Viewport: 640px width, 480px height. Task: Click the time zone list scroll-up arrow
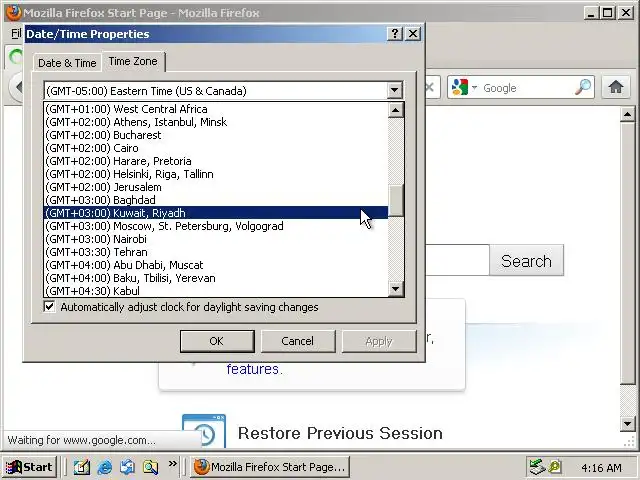pos(396,110)
